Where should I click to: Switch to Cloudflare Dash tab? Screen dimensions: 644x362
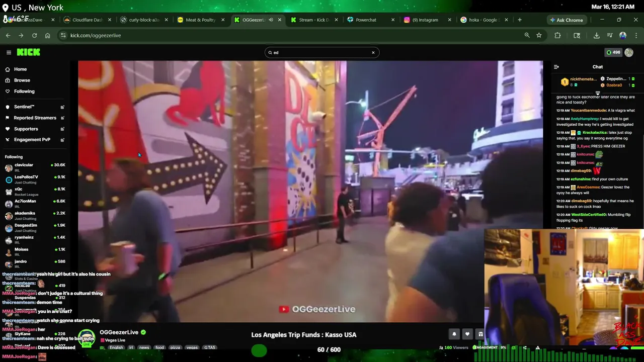point(88,20)
